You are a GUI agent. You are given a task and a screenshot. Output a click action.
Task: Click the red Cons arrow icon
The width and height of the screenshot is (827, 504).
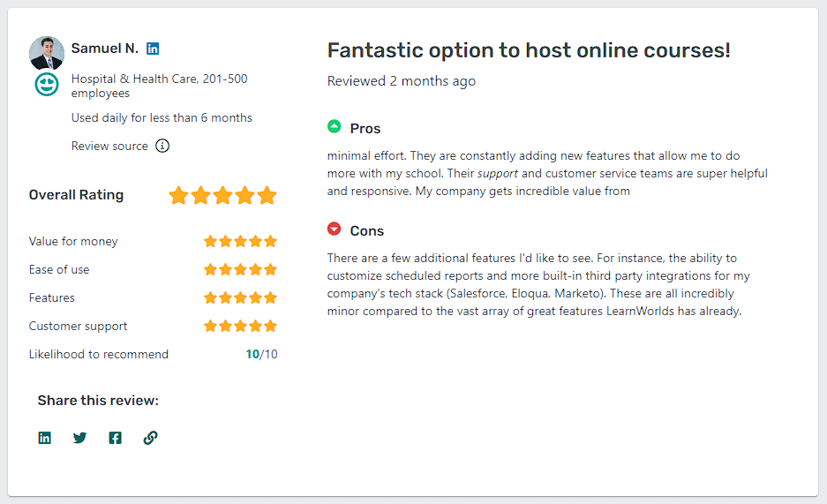(x=335, y=229)
